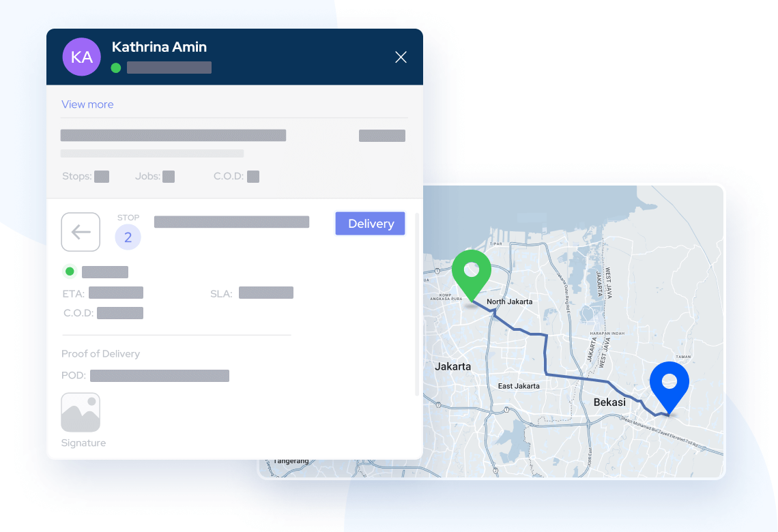Click the POD: label
The width and height of the screenshot is (778, 532).
pos(74,375)
